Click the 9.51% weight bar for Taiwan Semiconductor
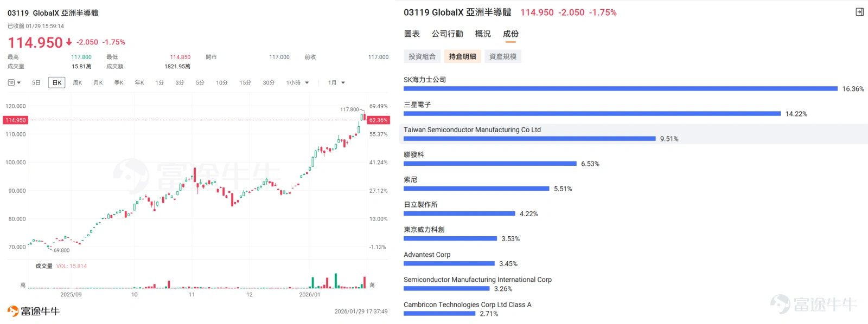 [x=529, y=139]
